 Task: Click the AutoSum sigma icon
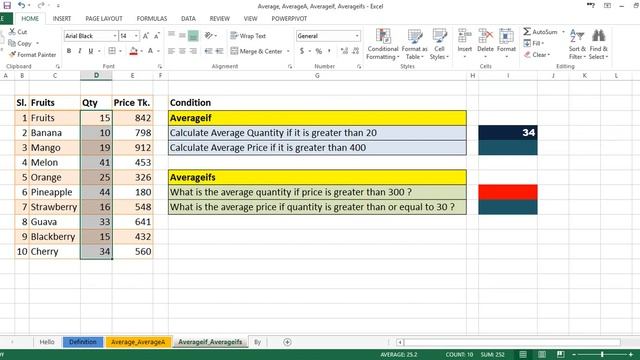[x=527, y=31]
